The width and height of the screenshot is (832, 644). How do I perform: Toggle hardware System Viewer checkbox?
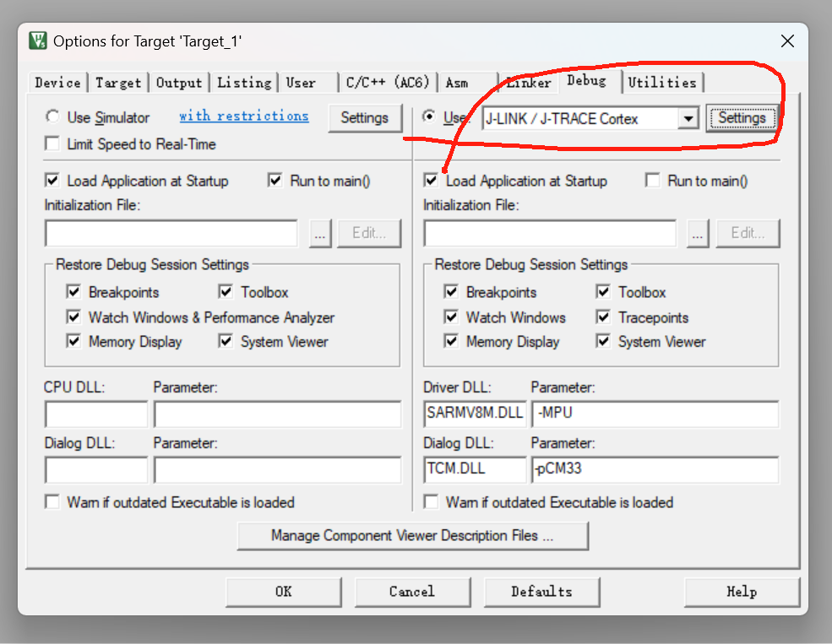click(603, 341)
